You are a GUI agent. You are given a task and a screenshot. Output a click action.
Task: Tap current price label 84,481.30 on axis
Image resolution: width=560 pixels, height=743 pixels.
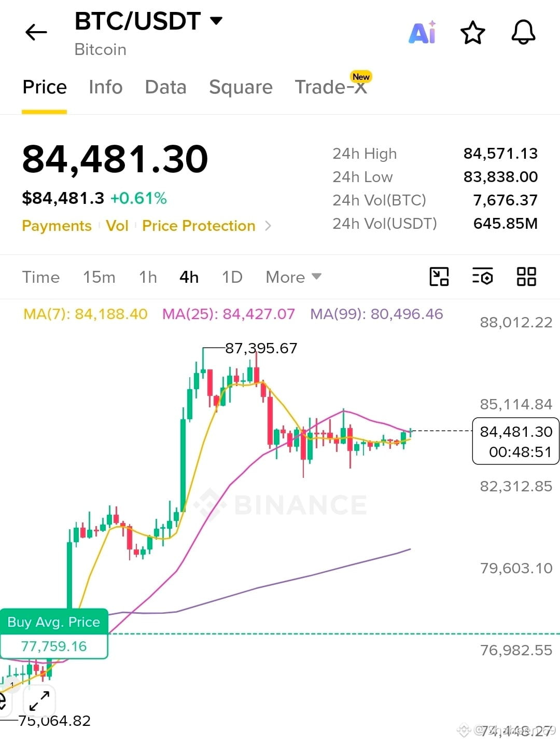tap(516, 441)
